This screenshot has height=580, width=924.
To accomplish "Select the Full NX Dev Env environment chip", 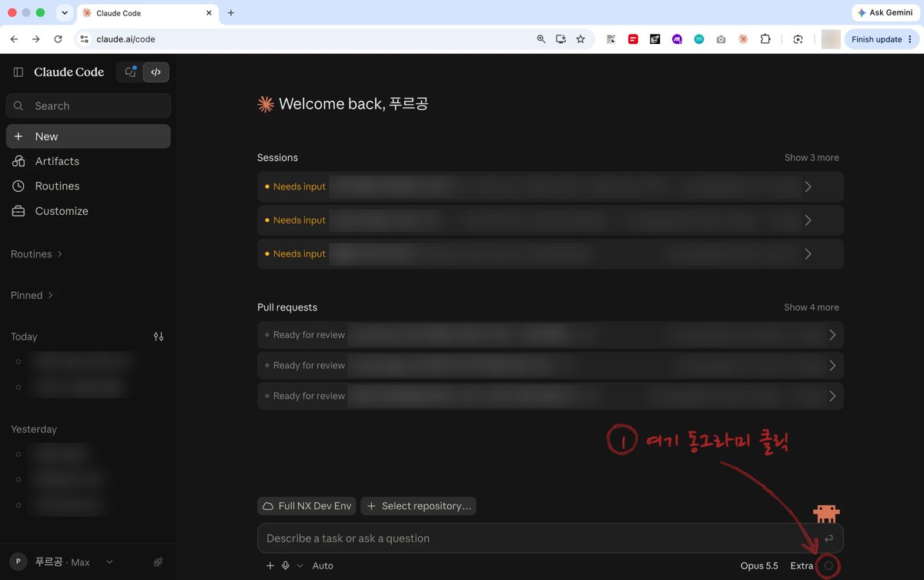I will 307,506.
